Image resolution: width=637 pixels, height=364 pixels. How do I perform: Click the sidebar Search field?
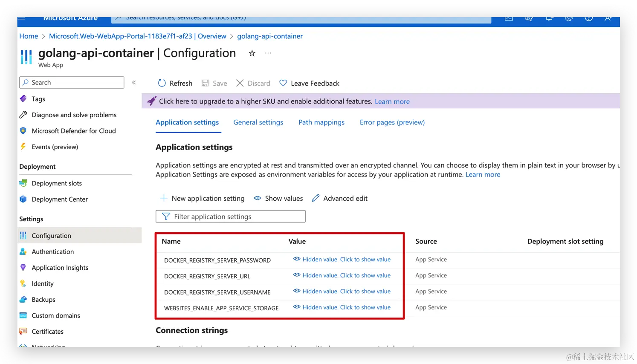pos(72,83)
